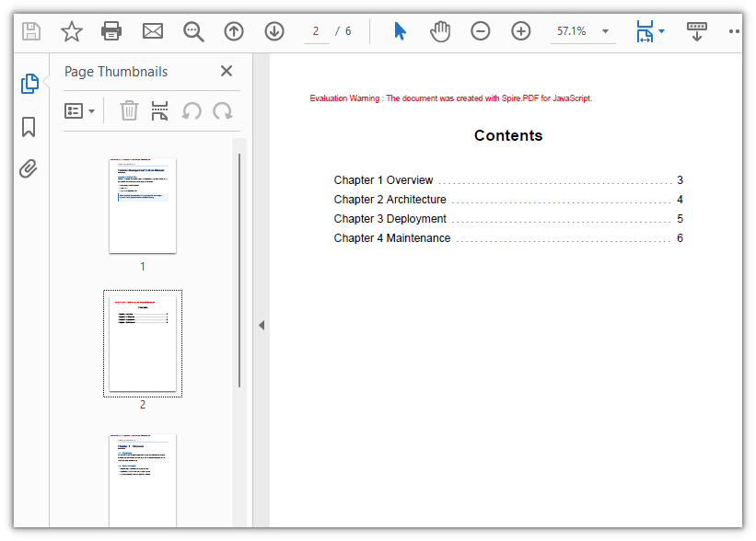756x541 pixels.
Task: Open Chapter 3 Deployment contents entry
Action: click(508, 219)
